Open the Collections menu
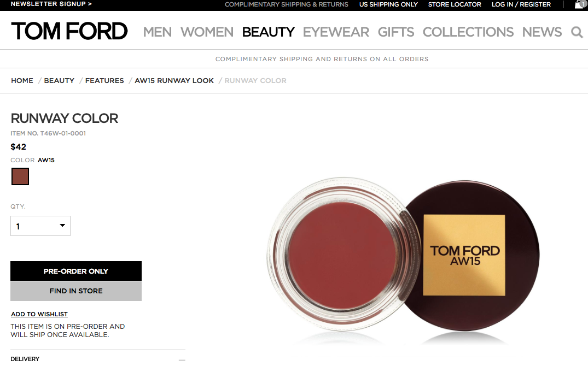This screenshot has height=366, width=588. (468, 32)
